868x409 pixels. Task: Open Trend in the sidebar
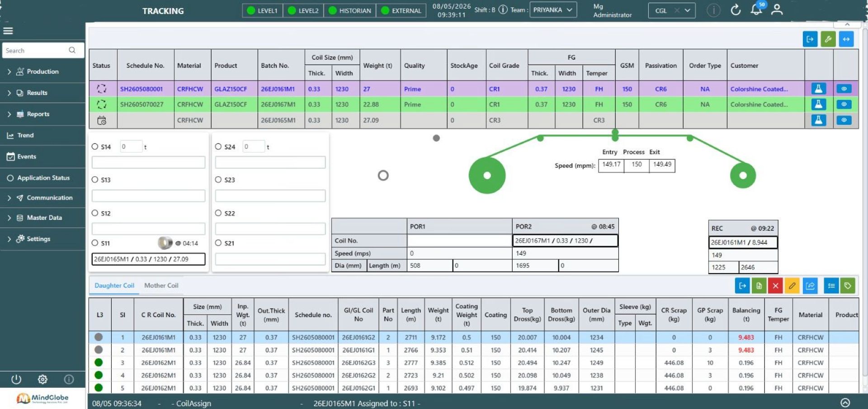tap(42, 135)
